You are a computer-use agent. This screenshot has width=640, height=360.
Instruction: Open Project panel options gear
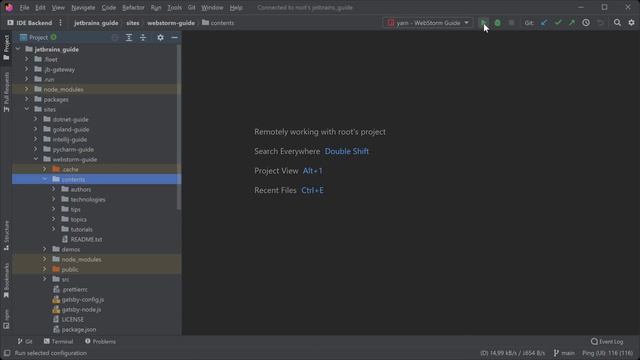(x=160, y=38)
